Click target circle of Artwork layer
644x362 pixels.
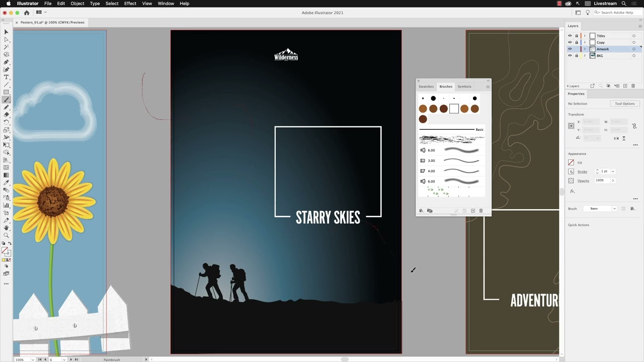click(634, 49)
